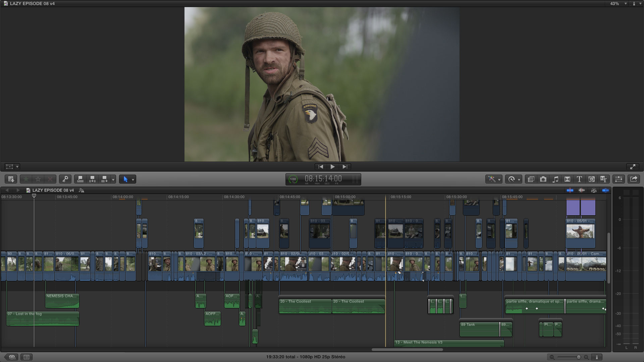This screenshot has height=362, width=644.
Task: Open the generators browser
Action: pos(591,179)
